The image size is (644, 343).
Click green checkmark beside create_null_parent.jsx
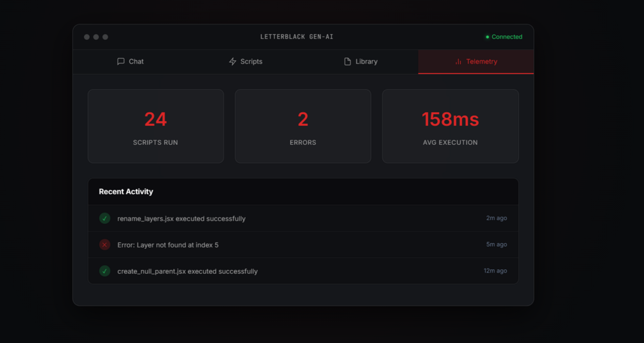[104, 271]
